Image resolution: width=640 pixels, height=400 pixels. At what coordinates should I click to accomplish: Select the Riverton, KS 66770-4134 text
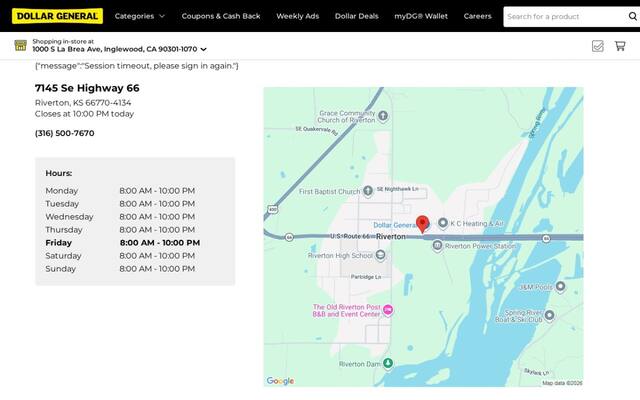coord(83,102)
